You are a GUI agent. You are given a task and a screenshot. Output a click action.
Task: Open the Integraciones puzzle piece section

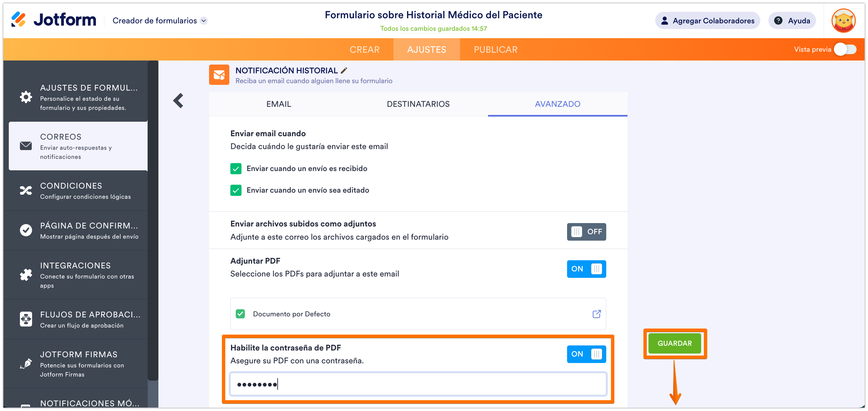[x=26, y=275]
